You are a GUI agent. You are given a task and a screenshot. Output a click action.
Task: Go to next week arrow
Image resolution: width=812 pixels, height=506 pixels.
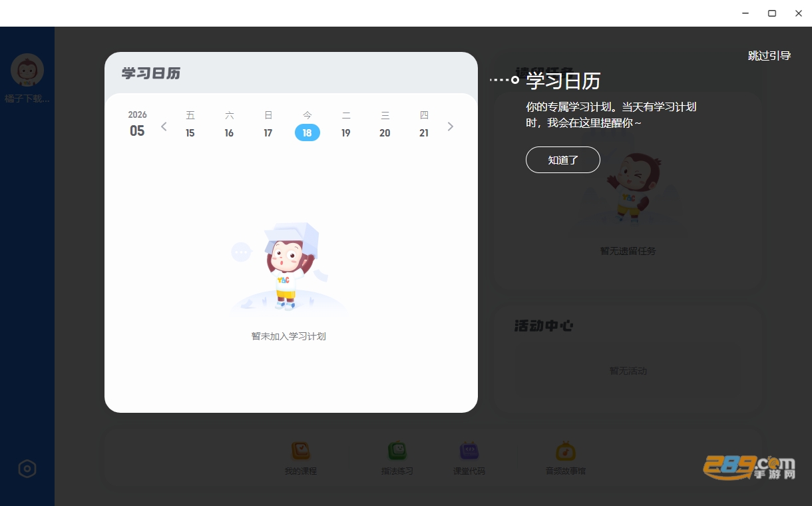click(x=451, y=126)
